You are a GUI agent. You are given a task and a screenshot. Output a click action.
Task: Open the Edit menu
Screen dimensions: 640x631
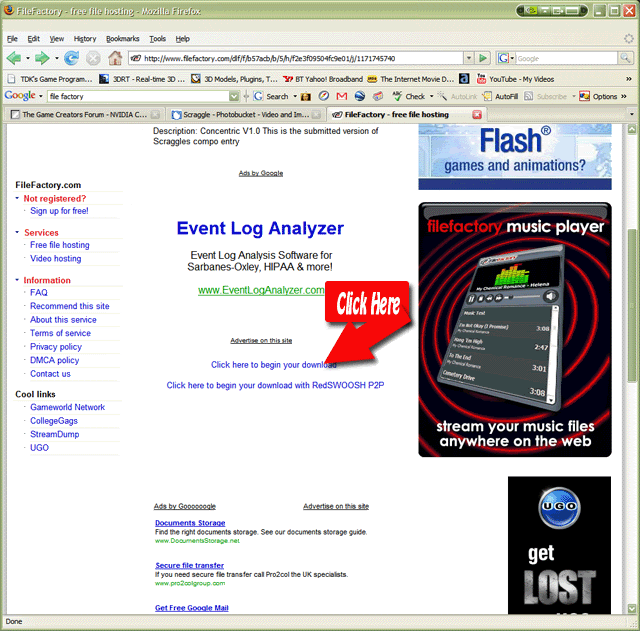pyautogui.click(x=33, y=39)
